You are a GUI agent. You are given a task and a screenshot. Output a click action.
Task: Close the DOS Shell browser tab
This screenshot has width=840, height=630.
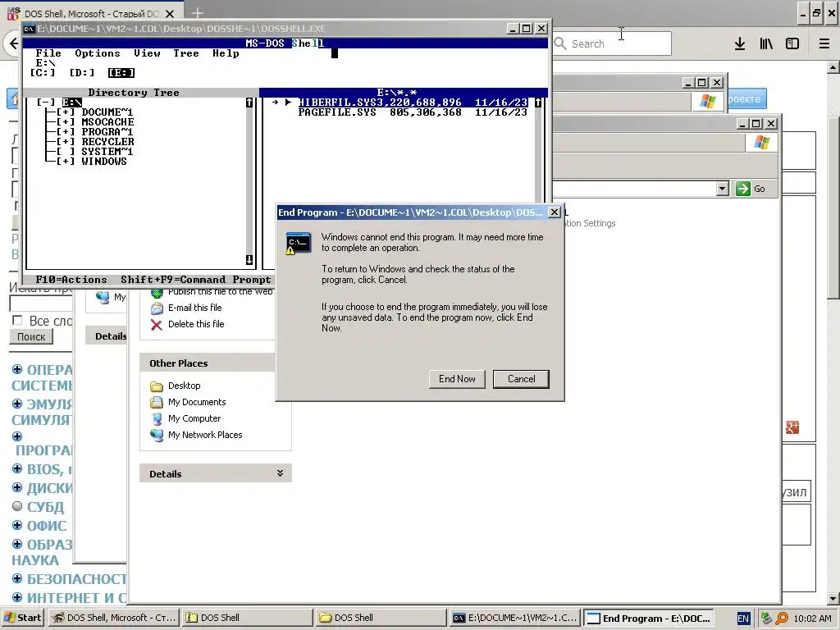(x=170, y=14)
